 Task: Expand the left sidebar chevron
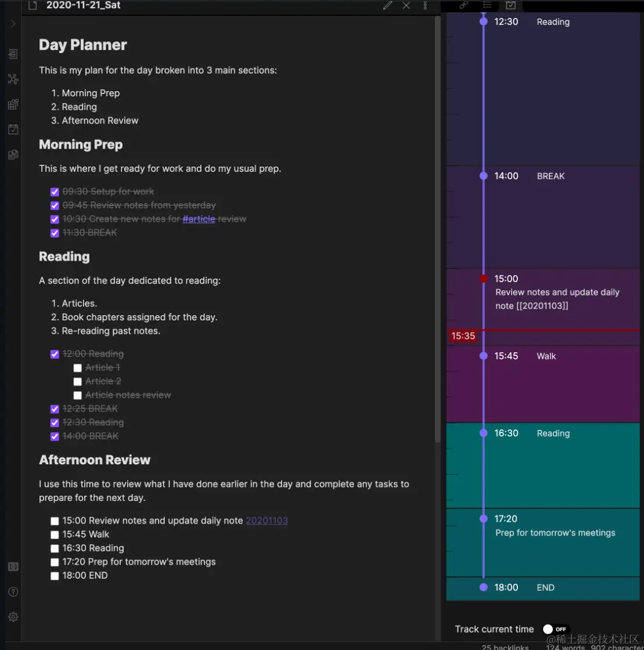[13, 24]
